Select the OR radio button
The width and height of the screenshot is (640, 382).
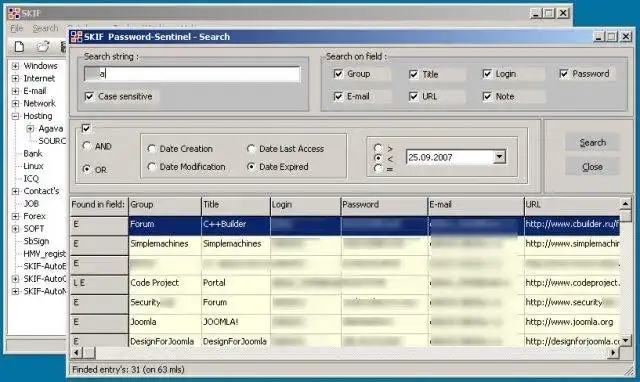87,169
